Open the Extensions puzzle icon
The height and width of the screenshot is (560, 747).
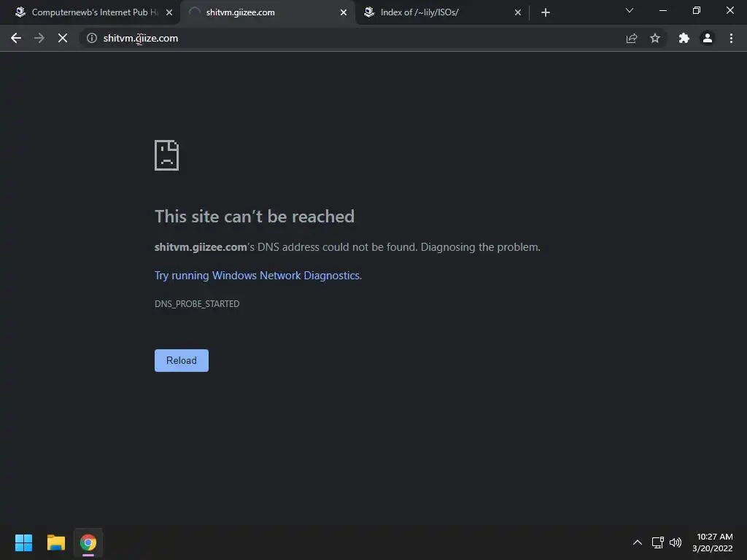click(684, 38)
